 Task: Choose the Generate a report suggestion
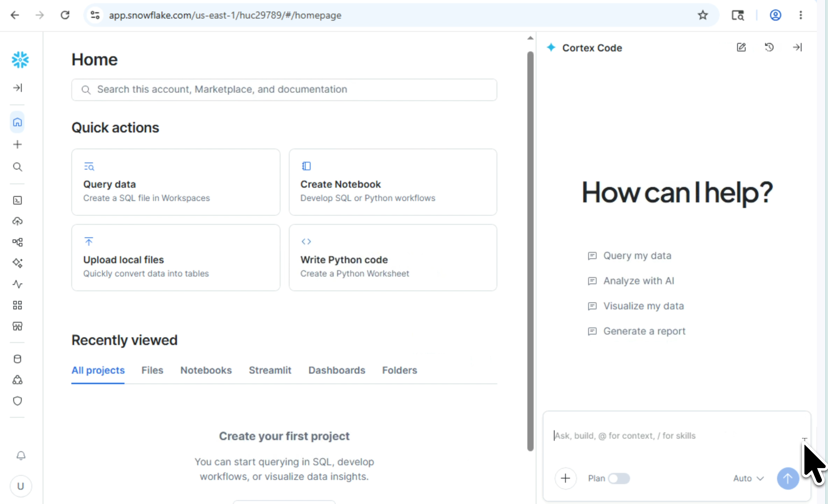point(636,331)
